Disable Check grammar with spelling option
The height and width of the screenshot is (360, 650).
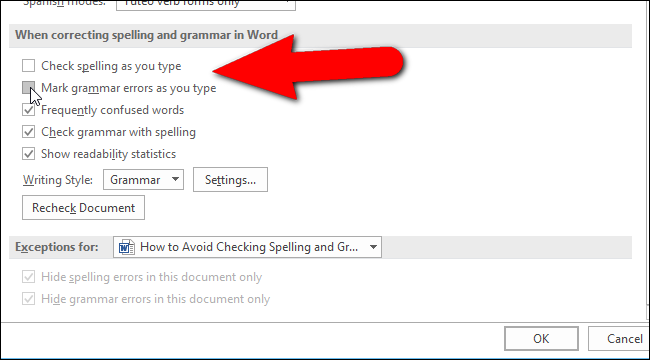[x=28, y=132]
